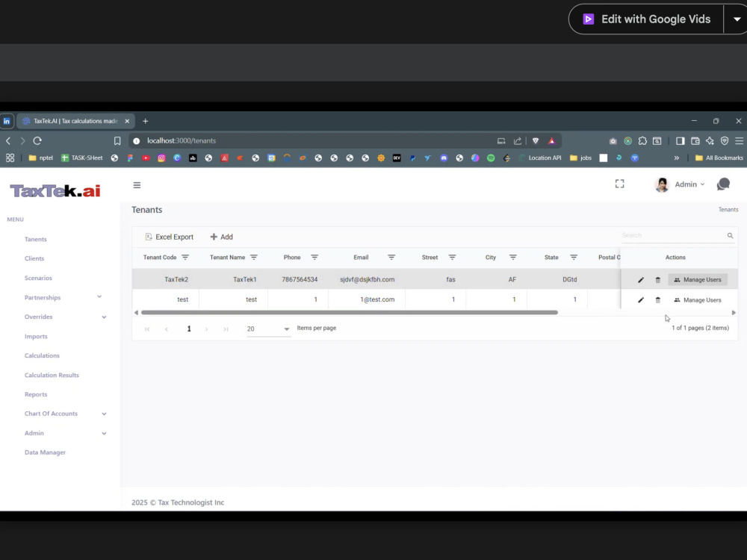
Task: Open the TASK-SHeet bookmark
Action: coord(82,158)
